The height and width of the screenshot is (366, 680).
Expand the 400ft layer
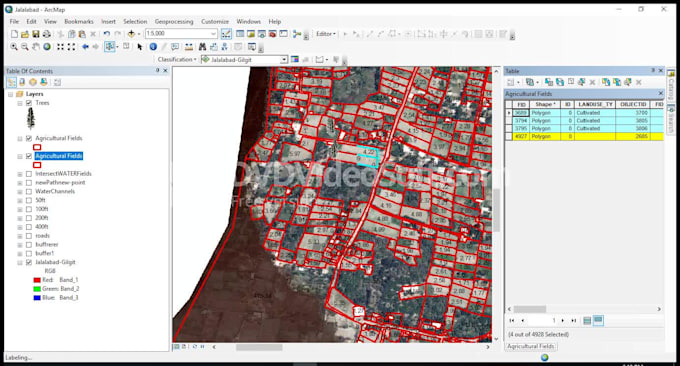click(x=20, y=227)
